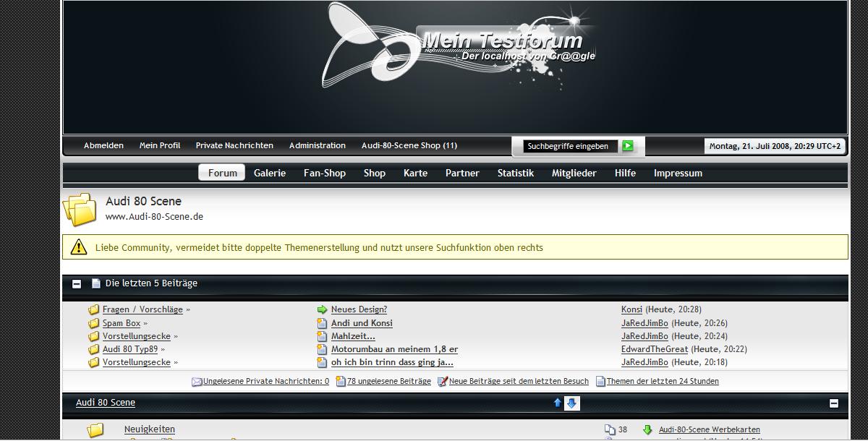Collapse the Audi 80 Scene category

pos(833,403)
